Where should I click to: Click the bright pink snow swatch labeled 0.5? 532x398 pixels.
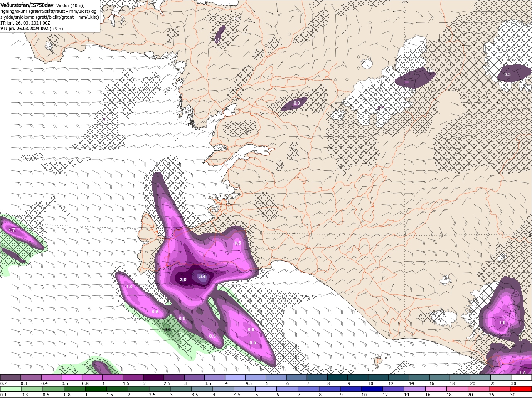pyautogui.click(x=72, y=377)
